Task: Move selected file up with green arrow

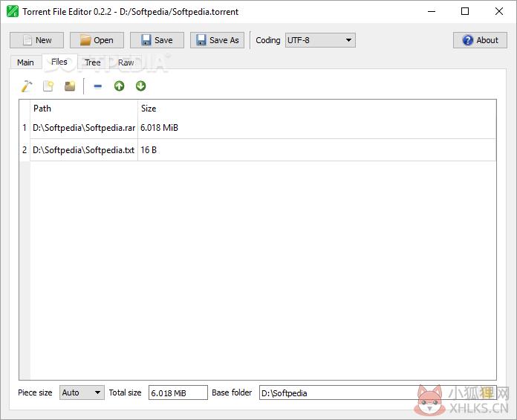Action: point(119,86)
